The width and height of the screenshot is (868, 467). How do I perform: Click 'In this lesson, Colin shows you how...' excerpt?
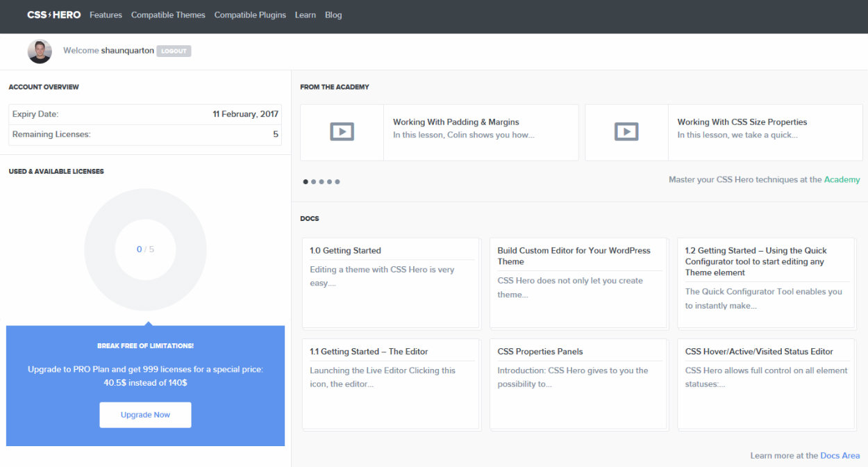464,135
